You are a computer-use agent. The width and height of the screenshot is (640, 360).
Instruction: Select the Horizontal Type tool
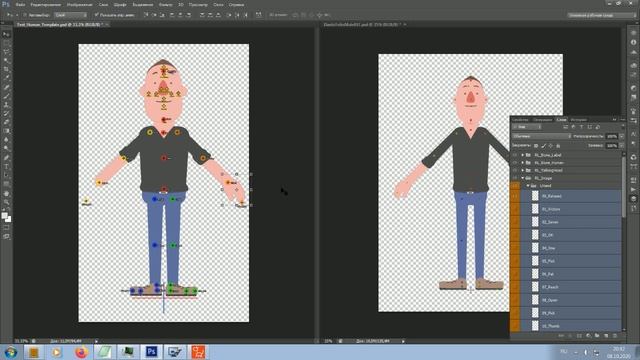[x=6, y=167]
